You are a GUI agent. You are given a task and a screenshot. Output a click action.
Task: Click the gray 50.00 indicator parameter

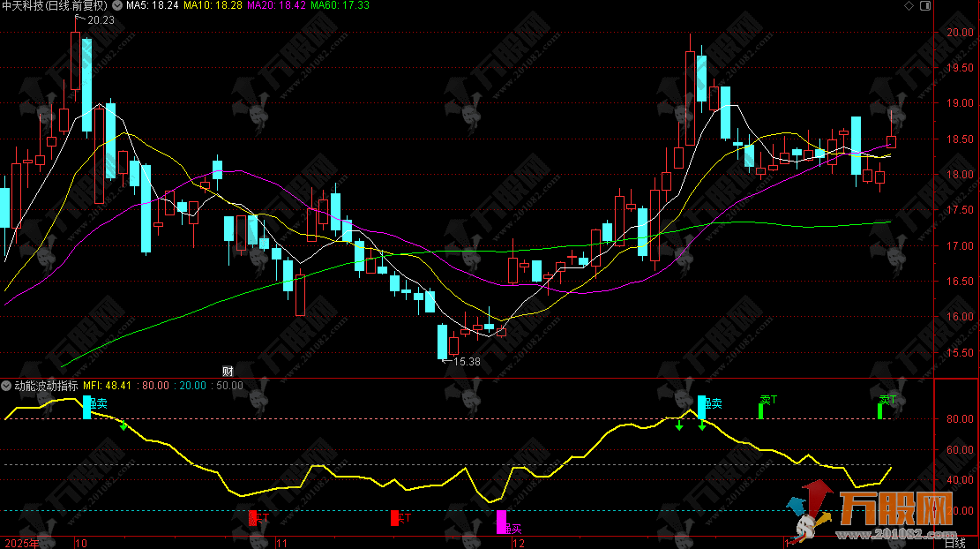(x=229, y=386)
